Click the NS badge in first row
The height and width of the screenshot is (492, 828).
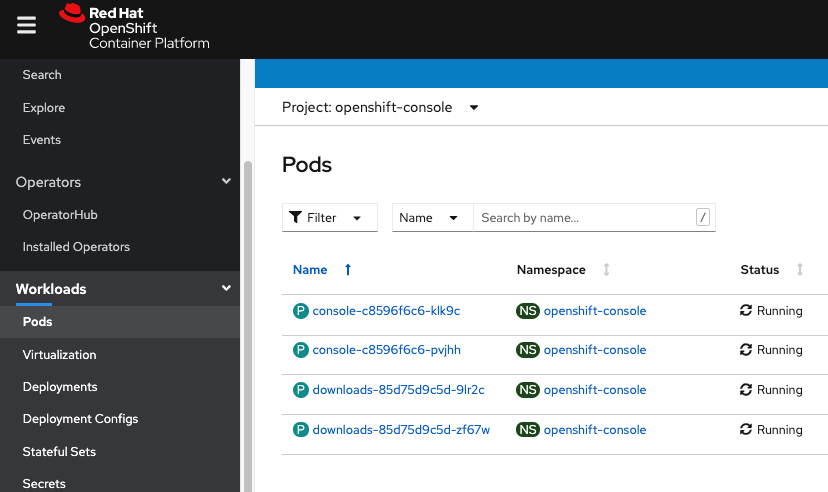point(527,311)
